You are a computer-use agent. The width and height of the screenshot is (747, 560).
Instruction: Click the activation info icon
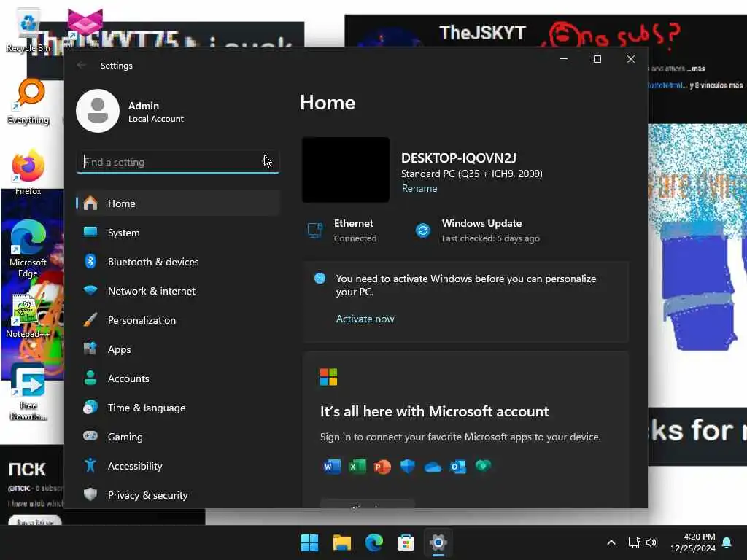point(320,278)
